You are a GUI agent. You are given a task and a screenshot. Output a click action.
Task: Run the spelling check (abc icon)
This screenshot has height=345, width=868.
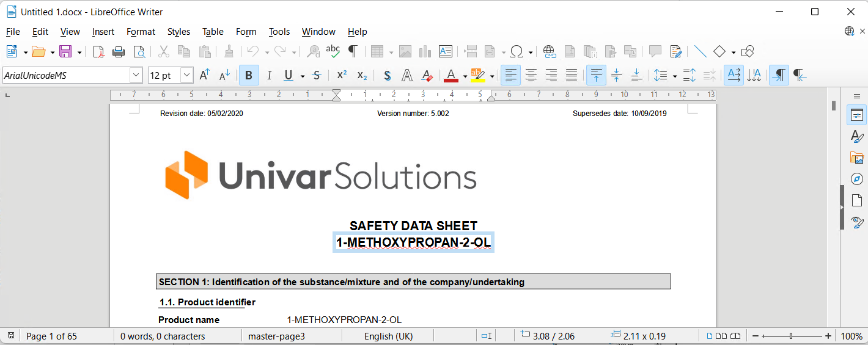pyautogui.click(x=333, y=51)
